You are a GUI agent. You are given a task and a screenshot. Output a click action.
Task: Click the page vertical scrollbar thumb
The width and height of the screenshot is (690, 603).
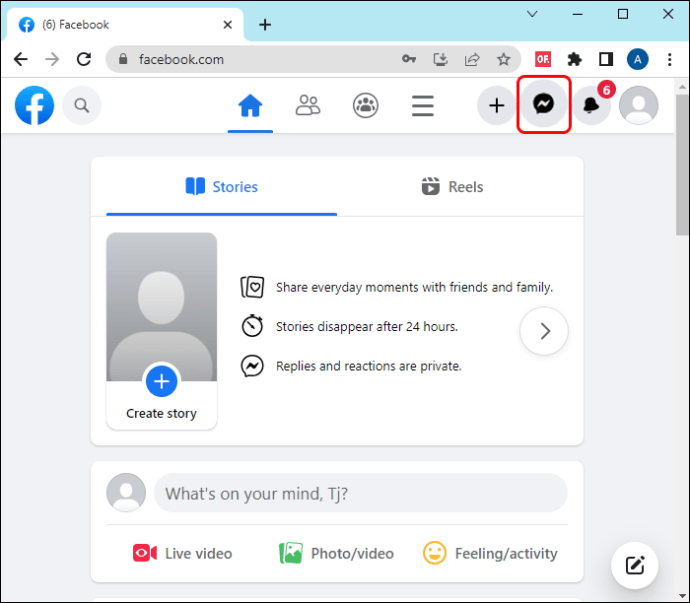(x=683, y=165)
